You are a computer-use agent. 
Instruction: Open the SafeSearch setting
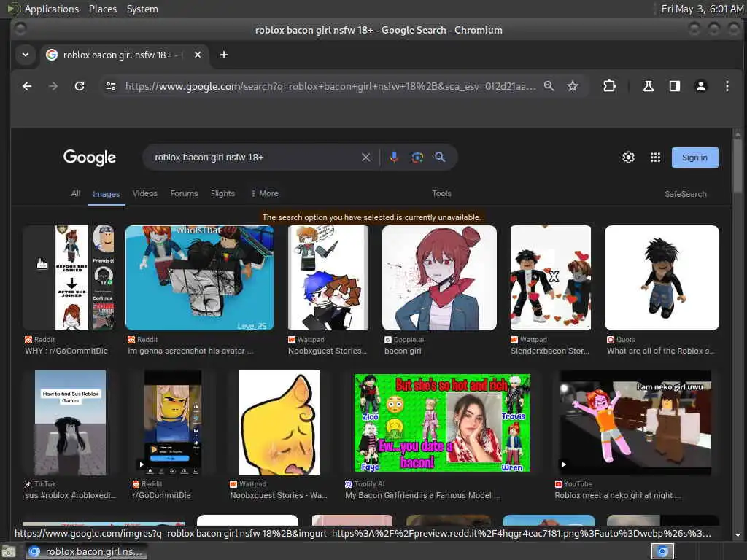(x=686, y=194)
